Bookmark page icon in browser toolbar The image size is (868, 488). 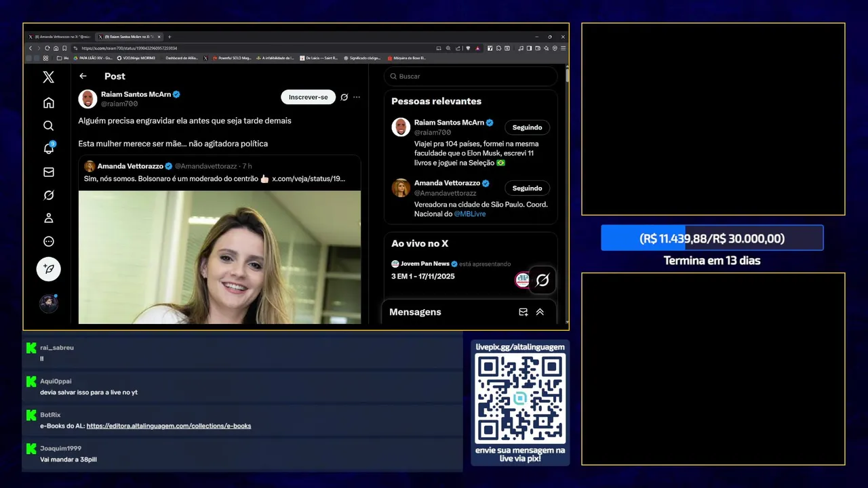[64, 48]
